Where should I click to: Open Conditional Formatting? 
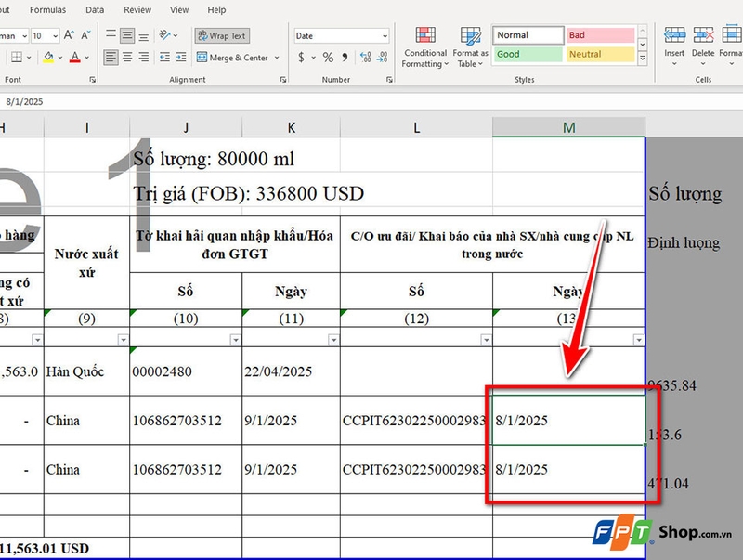[424, 46]
